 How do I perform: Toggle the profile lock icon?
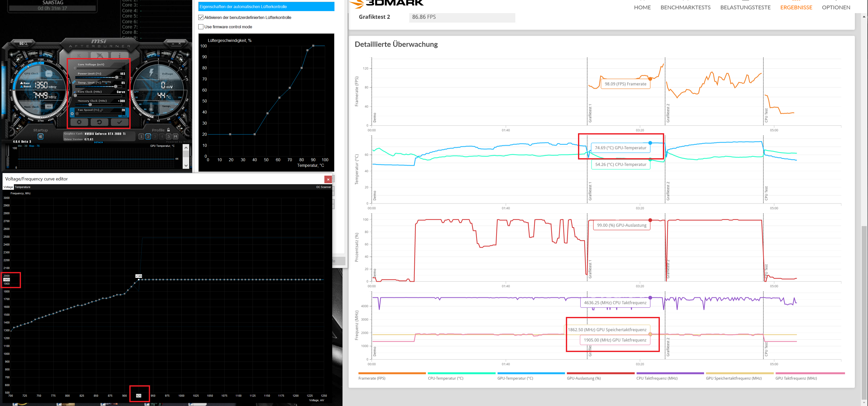169,130
